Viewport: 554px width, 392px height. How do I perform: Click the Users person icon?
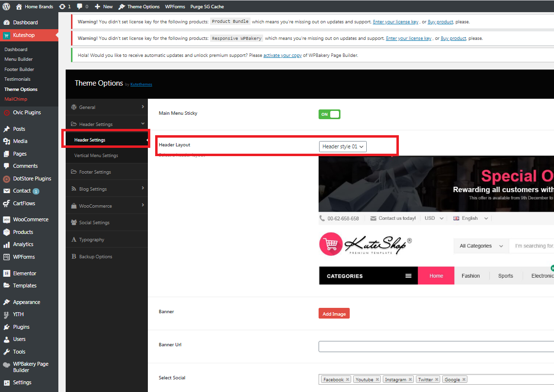[6, 339]
